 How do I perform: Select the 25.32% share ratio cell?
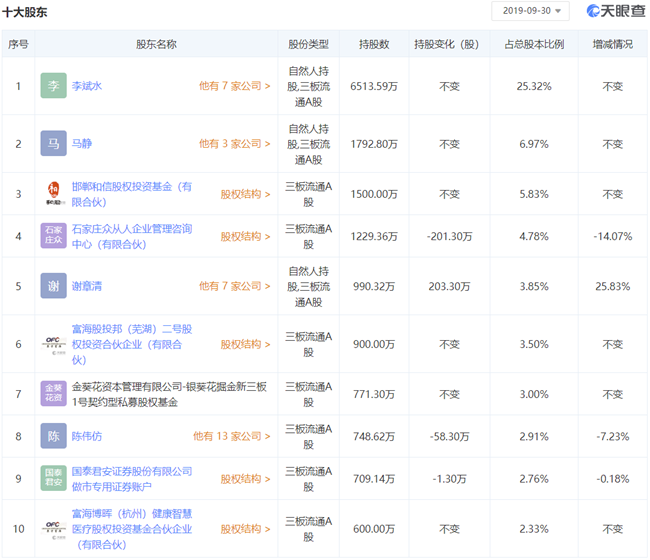pos(534,86)
